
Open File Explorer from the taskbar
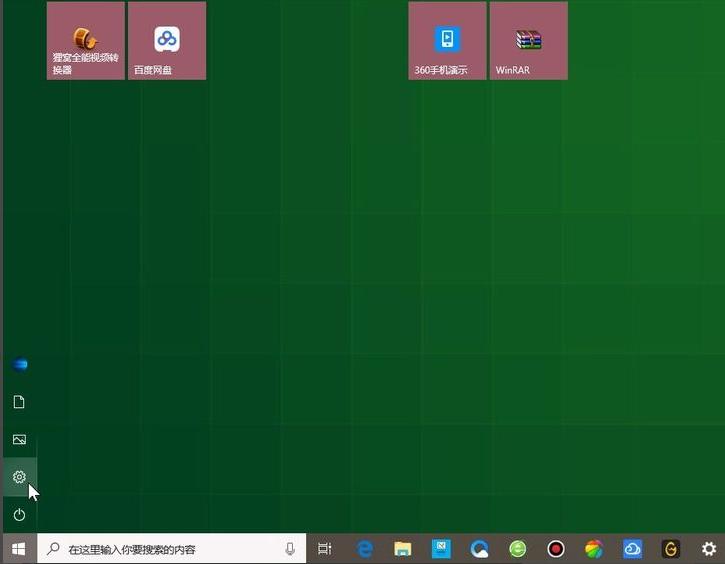click(403, 549)
